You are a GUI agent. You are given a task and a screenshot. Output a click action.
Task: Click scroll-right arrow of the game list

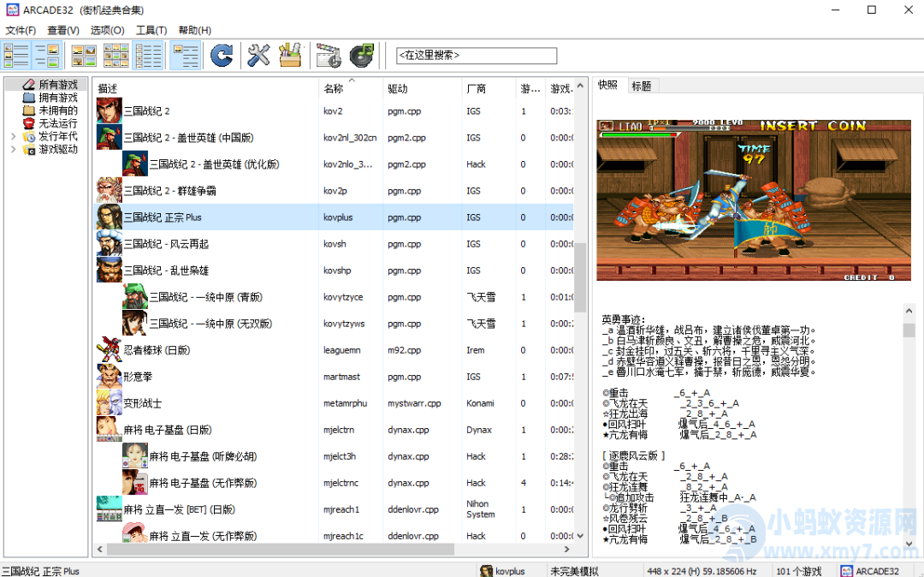coord(567,550)
